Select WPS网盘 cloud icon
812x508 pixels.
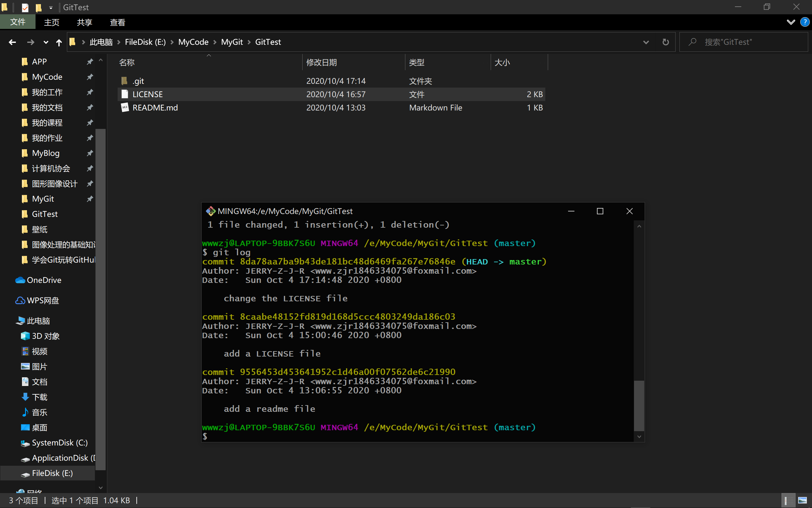click(x=20, y=300)
